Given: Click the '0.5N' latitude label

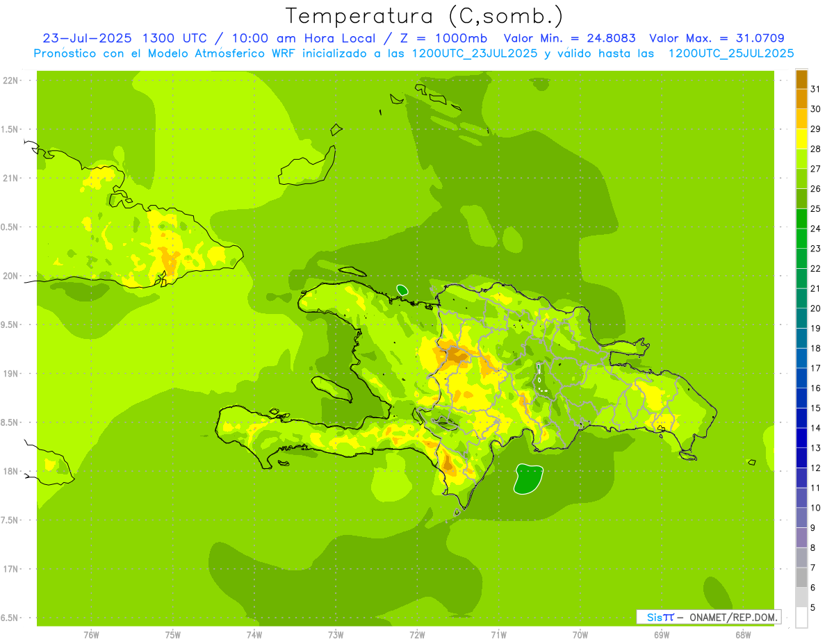Looking at the screenshot, I should [x=10, y=227].
